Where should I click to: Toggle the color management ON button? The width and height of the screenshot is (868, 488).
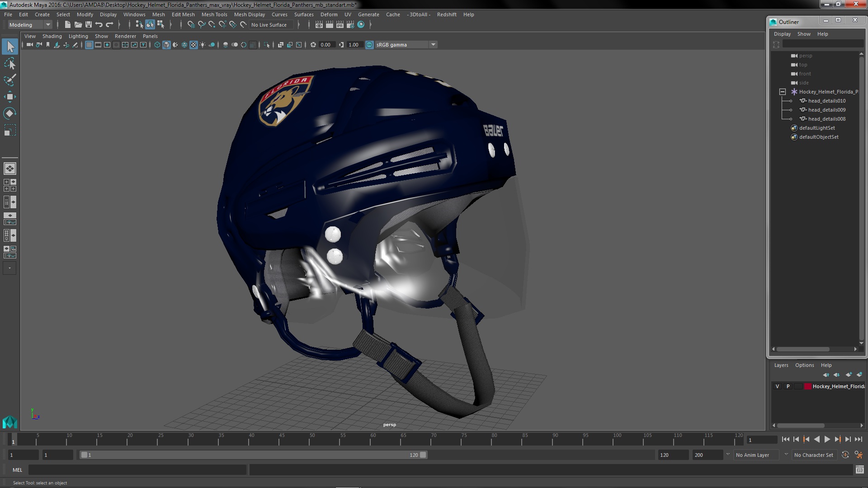tap(369, 45)
